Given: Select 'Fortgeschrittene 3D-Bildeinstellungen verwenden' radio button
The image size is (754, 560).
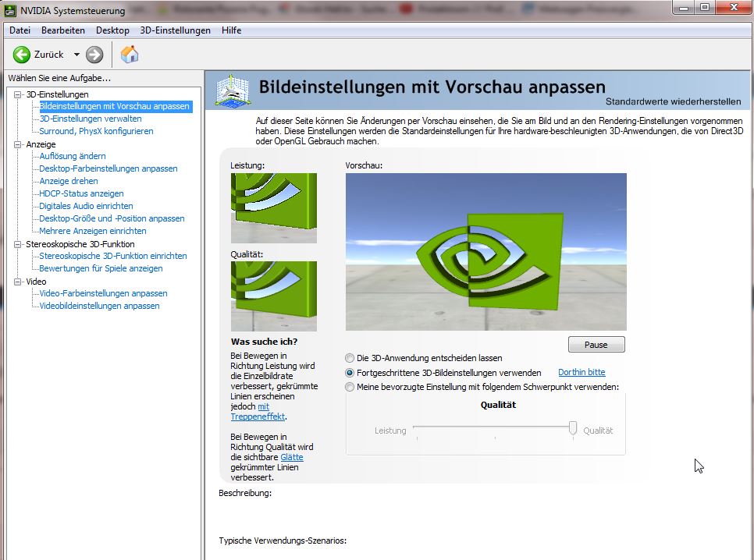Looking at the screenshot, I should pos(350,373).
